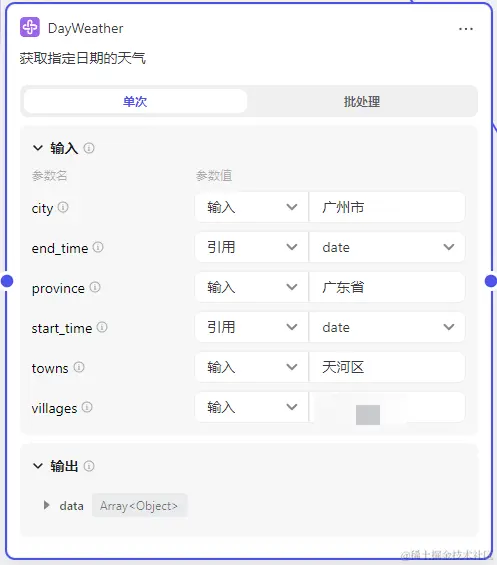Click the right output connector dot
Screen dimensions: 497x565
[491, 281]
